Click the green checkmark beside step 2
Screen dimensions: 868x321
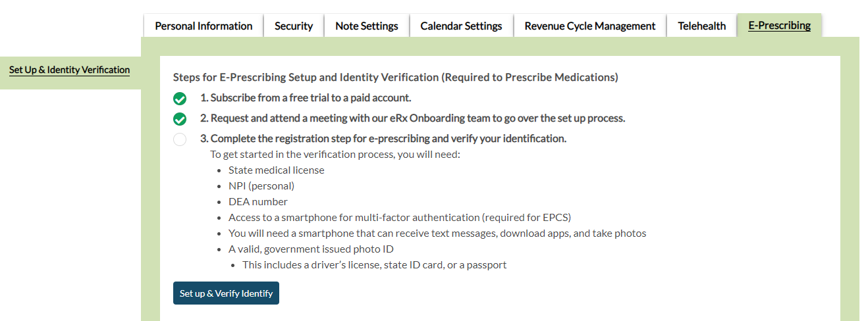(x=180, y=119)
